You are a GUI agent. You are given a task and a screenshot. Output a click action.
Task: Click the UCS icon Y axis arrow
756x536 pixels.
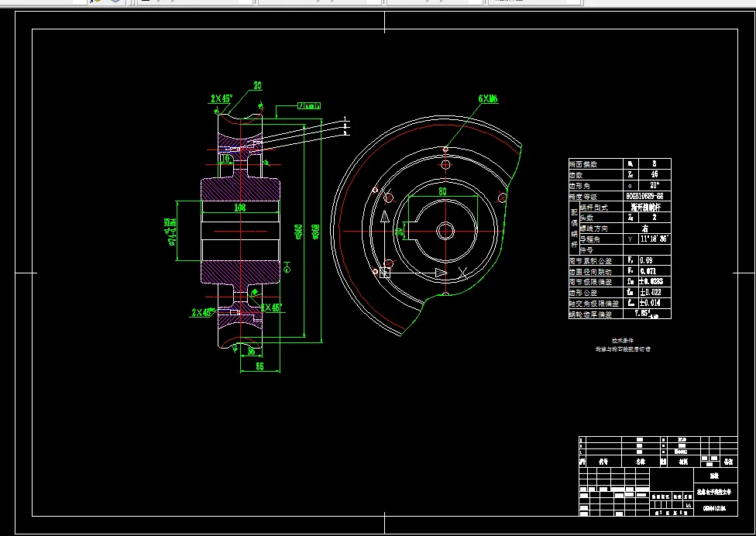(x=385, y=216)
